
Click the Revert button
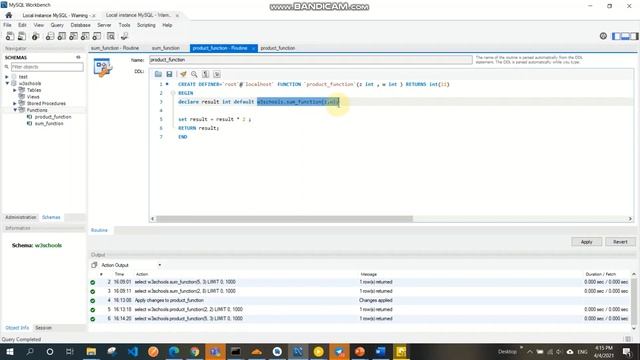pyautogui.click(x=620, y=242)
